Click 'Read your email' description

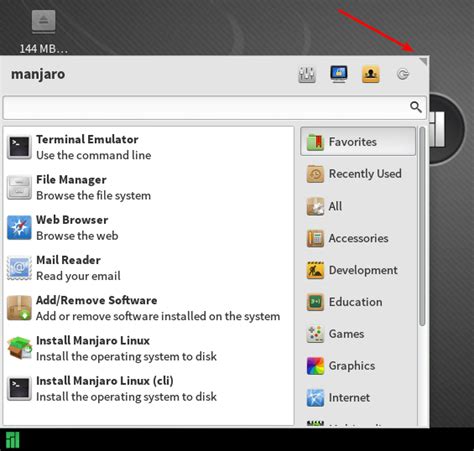click(x=78, y=276)
